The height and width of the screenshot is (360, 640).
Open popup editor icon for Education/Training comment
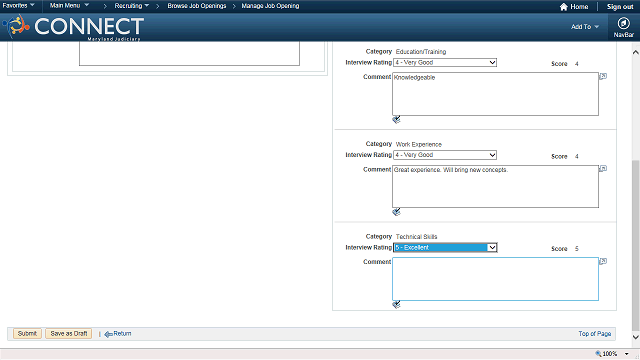click(x=603, y=76)
